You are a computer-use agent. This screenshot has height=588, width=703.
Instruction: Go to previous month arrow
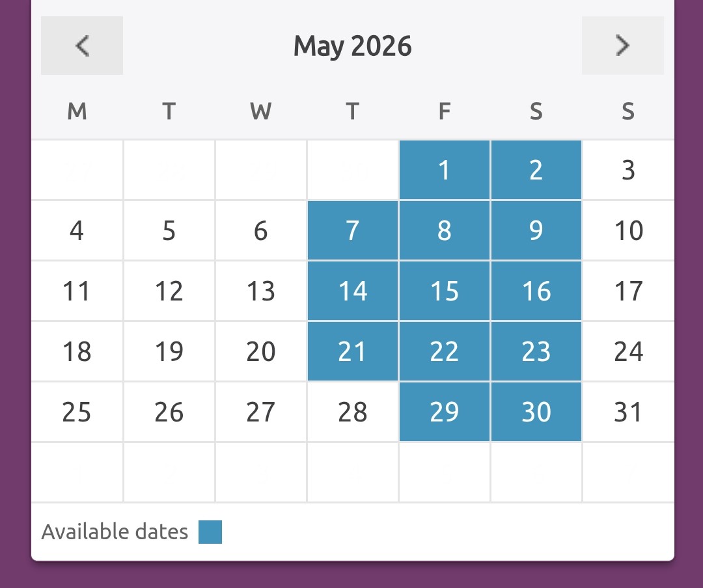[x=82, y=46]
